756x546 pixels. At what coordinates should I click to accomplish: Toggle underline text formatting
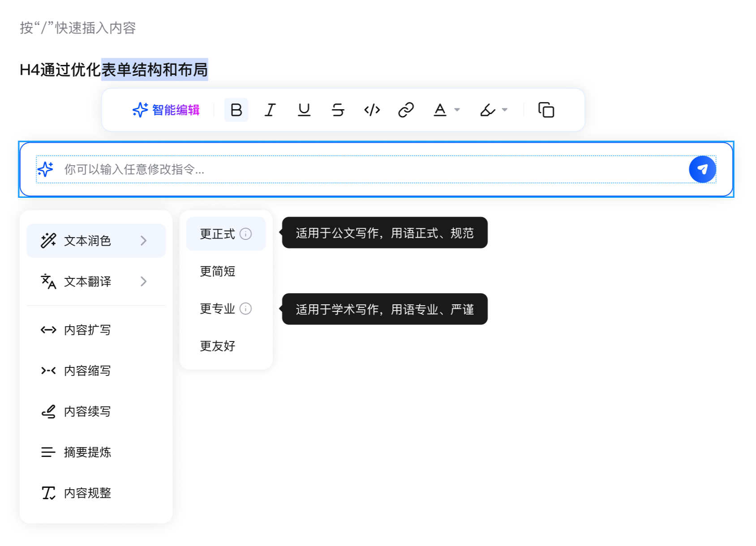tap(304, 110)
